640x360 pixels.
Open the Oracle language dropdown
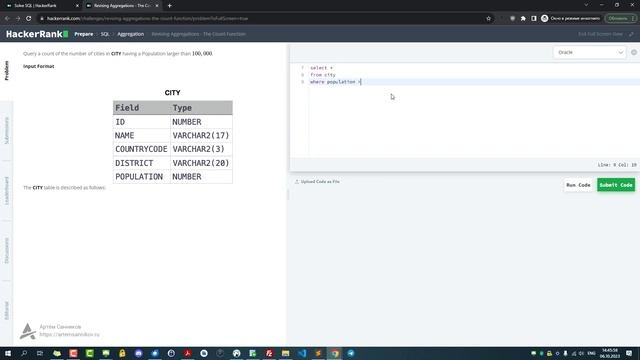pyautogui.click(x=590, y=52)
